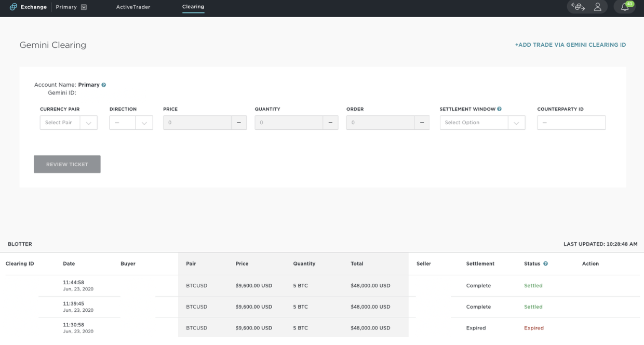The image size is (644, 345).
Task: Focus the Price input field
Action: [x=197, y=123]
